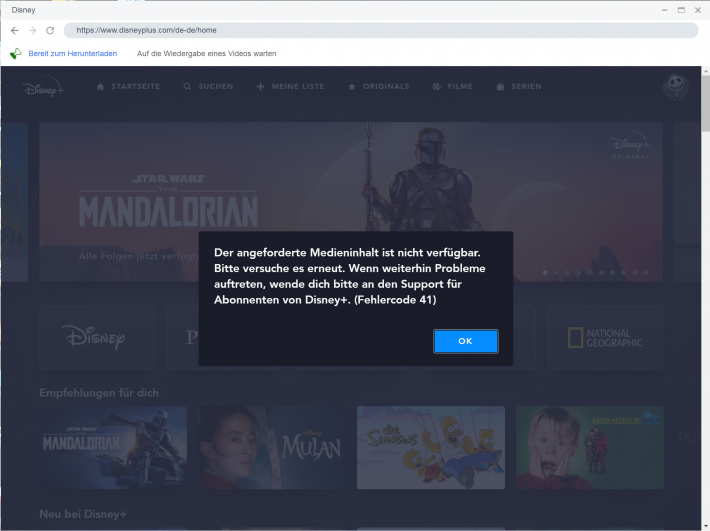
Task: Open Kevin Allein zu Haus thumbnail
Action: (590, 447)
